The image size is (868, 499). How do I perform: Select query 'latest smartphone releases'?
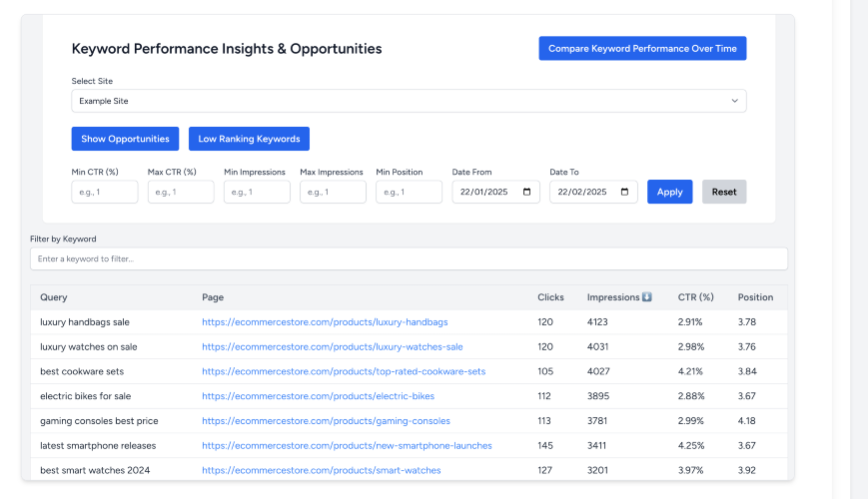(x=98, y=445)
